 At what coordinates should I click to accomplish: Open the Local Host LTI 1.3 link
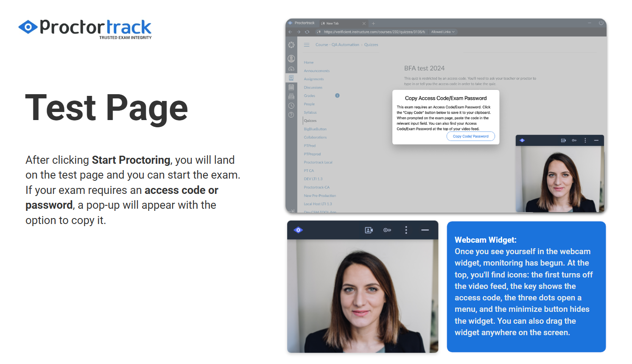point(318,204)
